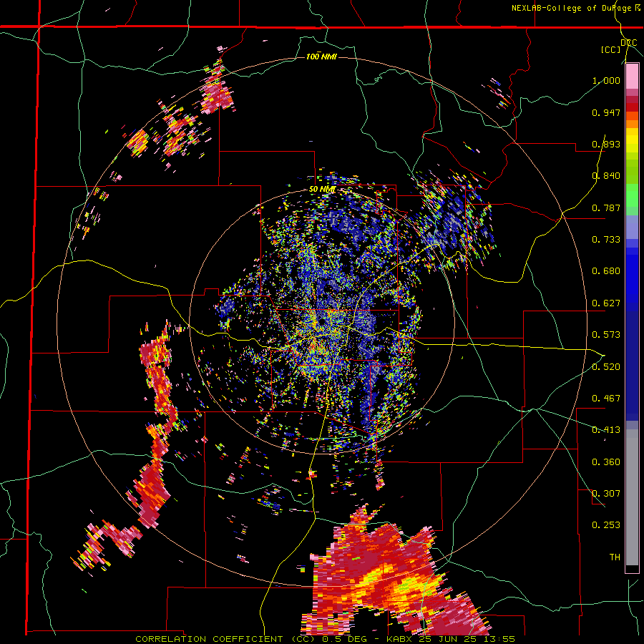This screenshot has height=644, width=644.
Task: Click the TH threshold label on the legend
Action: pyautogui.click(x=615, y=557)
